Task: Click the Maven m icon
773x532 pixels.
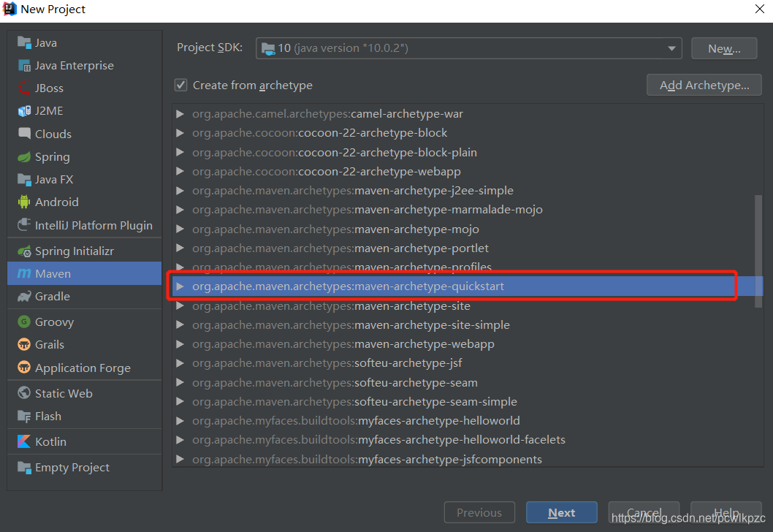Action: coord(24,273)
